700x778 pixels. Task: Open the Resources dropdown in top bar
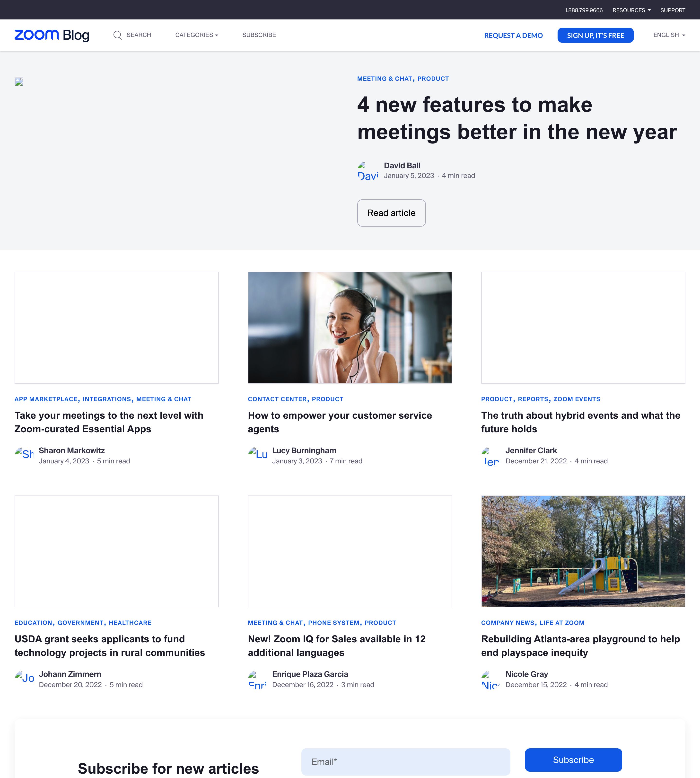click(x=631, y=10)
